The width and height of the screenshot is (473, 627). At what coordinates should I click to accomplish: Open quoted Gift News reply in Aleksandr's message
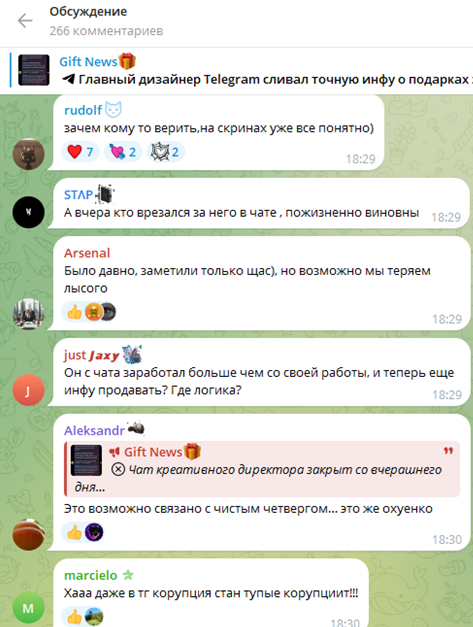(262, 469)
